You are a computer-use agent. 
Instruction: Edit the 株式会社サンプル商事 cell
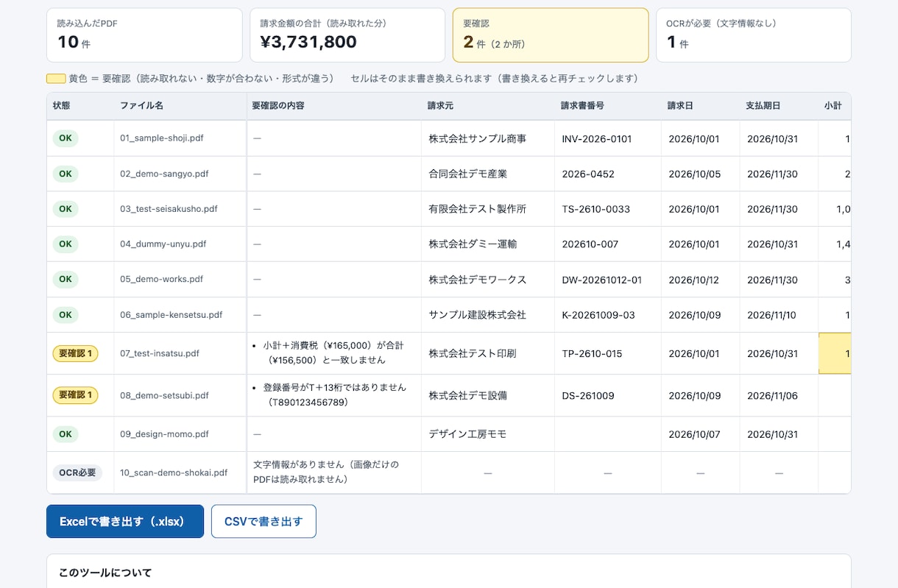click(x=488, y=138)
